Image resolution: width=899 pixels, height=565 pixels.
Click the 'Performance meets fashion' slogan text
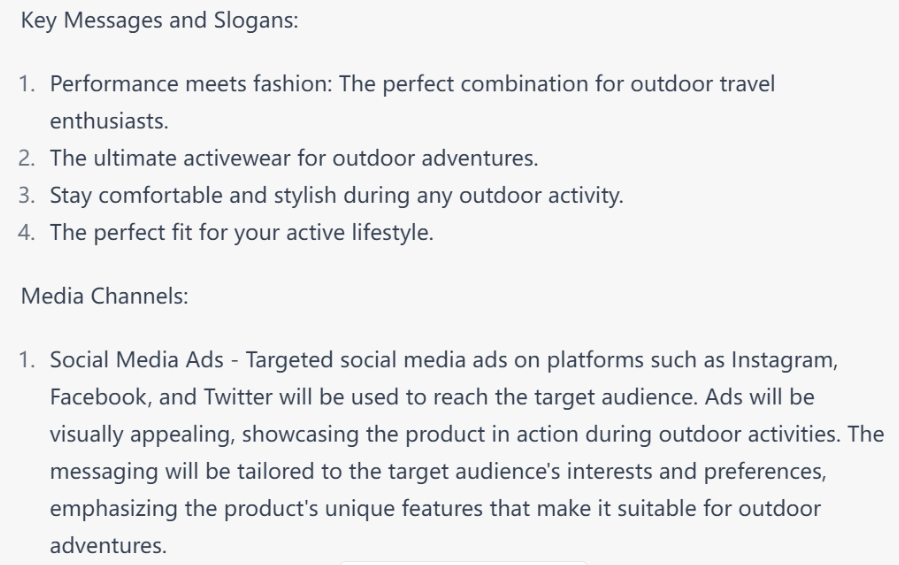coord(191,84)
